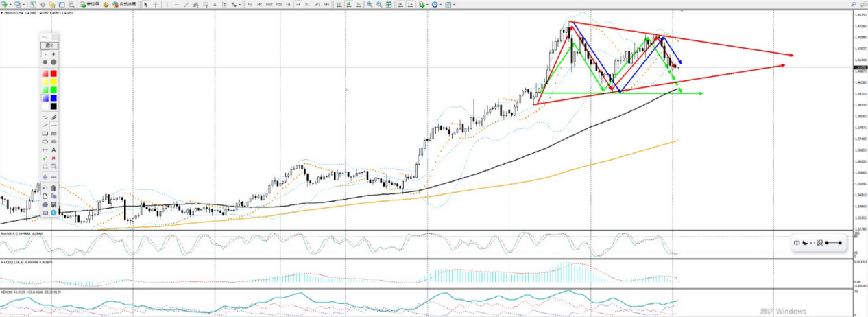
Task: Toggle the 自动交易 (AutoTrading) button
Action: pos(124,4)
